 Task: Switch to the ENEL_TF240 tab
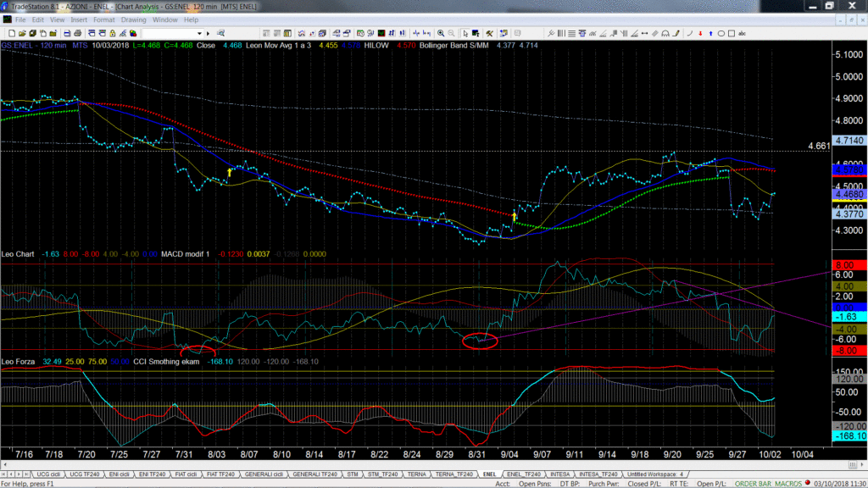coord(523,474)
